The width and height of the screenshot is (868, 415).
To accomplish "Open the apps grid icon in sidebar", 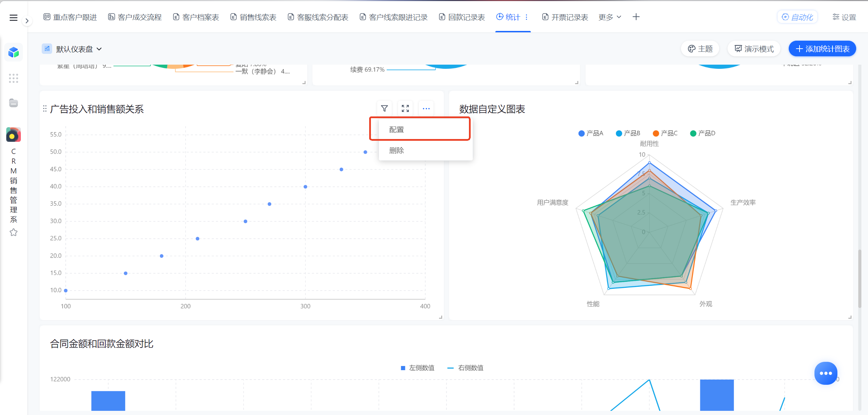I will (14, 78).
